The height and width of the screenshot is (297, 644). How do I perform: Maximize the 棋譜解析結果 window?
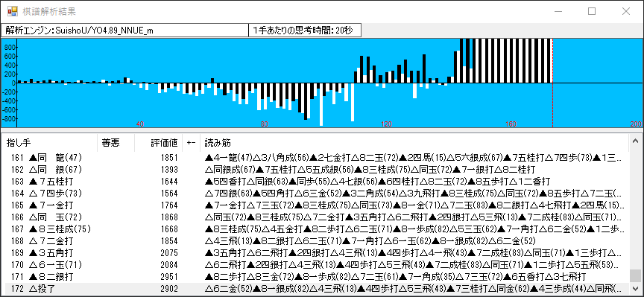tap(592, 11)
